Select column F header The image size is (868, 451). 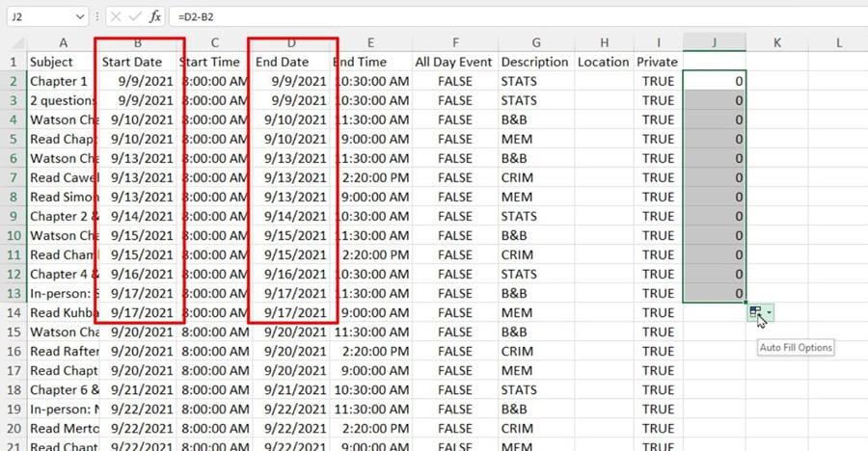455,42
